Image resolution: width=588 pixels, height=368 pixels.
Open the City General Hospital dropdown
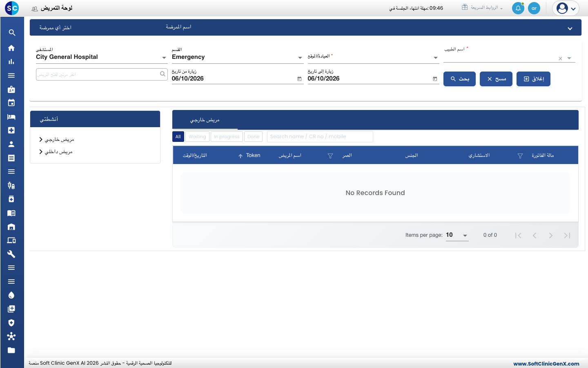[x=102, y=57]
